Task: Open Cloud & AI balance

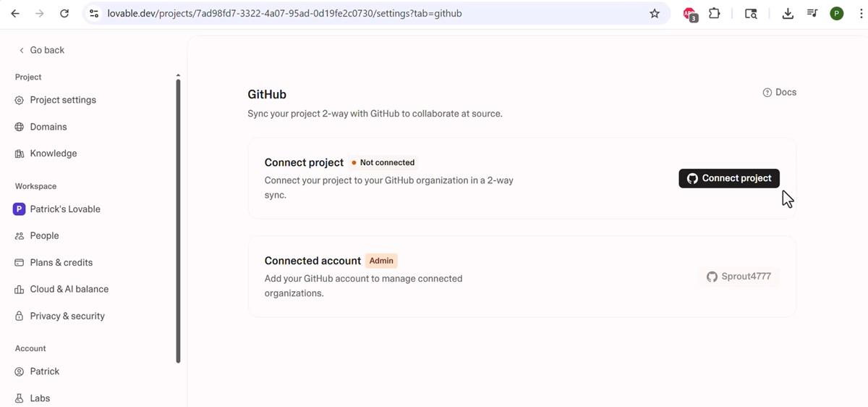Action: pos(61,289)
